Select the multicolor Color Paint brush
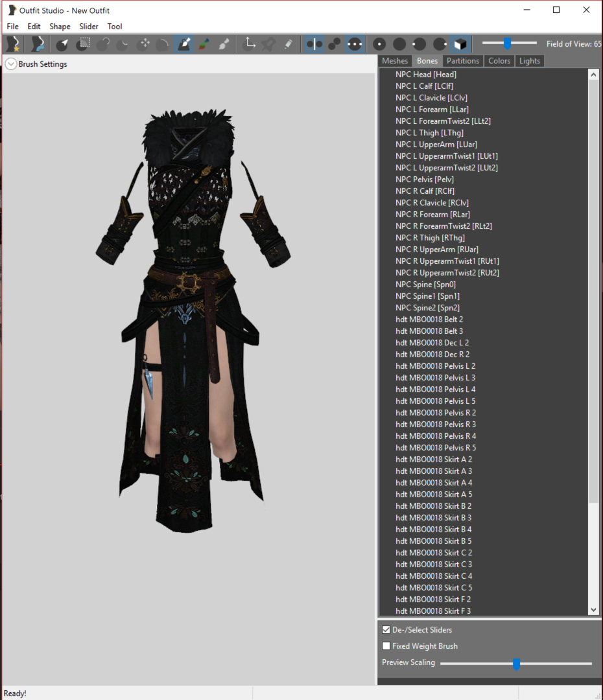The height and width of the screenshot is (700, 603). pyautogui.click(x=204, y=44)
